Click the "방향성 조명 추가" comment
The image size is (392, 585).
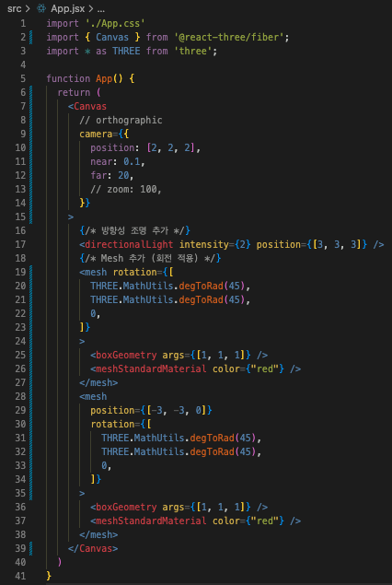pyautogui.click(x=135, y=230)
